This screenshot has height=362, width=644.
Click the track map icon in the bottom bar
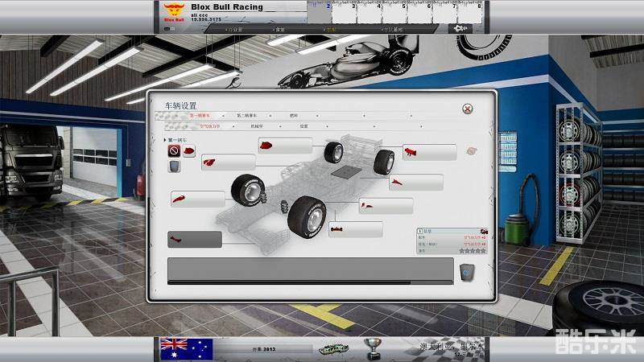(332, 349)
